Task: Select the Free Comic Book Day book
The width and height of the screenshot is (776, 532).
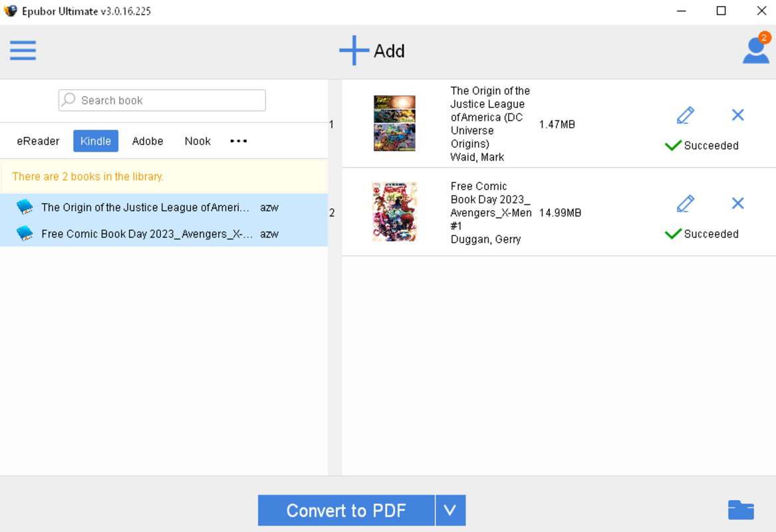Action: [x=146, y=233]
